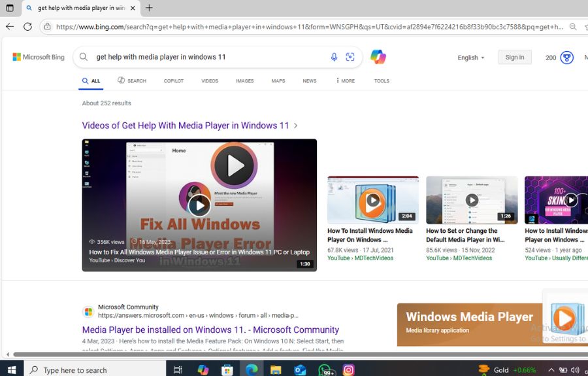Open Instagram from the taskbar
The width and height of the screenshot is (588, 376).
(348, 370)
